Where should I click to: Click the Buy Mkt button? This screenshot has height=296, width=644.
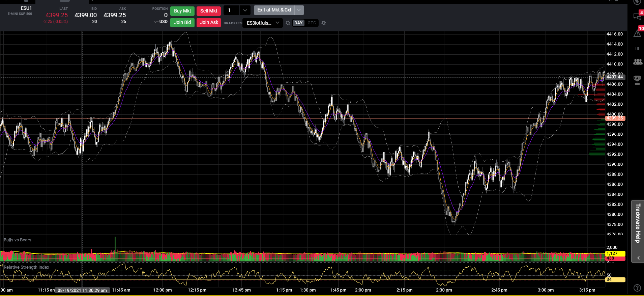[x=182, y=11]
